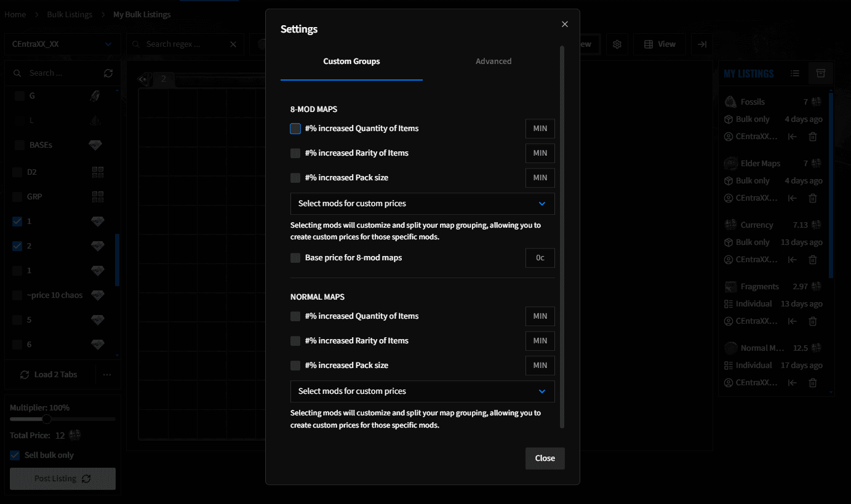Enable 8-mod maps increased Quantity of Items
The width and height of the screenshot is (851, 504).
pyautogui.click(x=295, y=129)
